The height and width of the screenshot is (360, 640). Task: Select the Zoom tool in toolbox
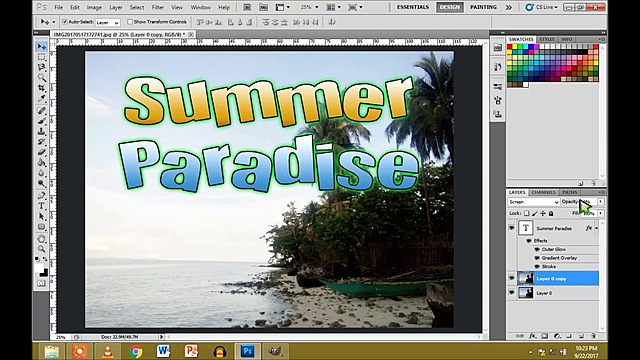41,249
